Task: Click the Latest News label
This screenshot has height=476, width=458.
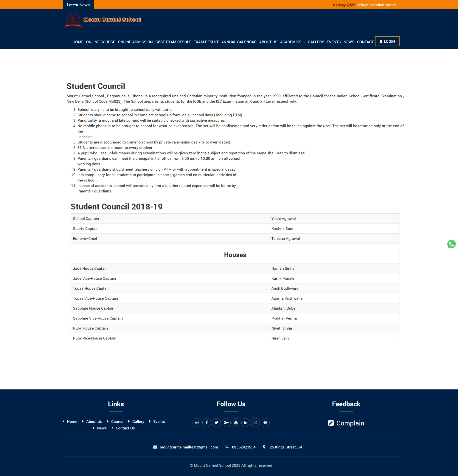Action: [78, 5]
